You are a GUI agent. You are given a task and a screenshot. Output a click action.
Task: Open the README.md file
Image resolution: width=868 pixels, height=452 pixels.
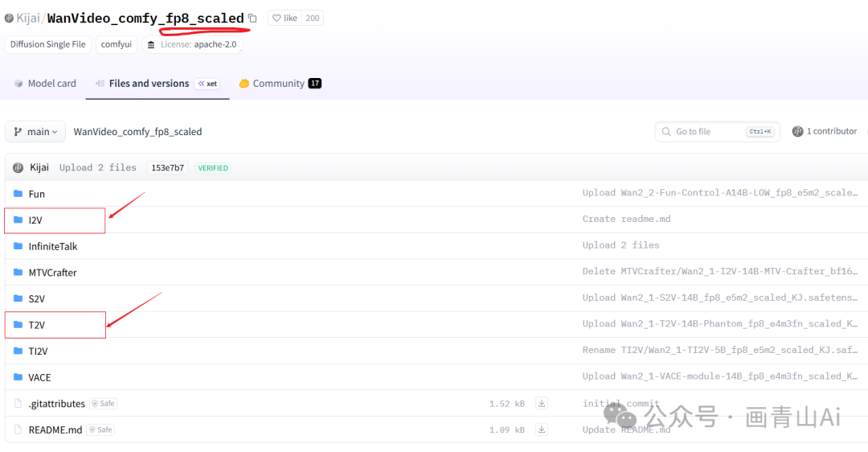pyautogui.click(x=55, y=429)
